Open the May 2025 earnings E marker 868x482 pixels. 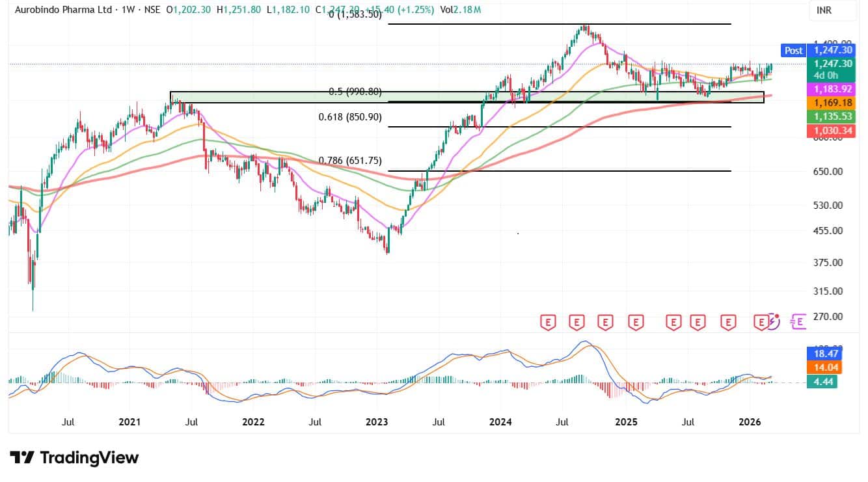coord(673,321)
